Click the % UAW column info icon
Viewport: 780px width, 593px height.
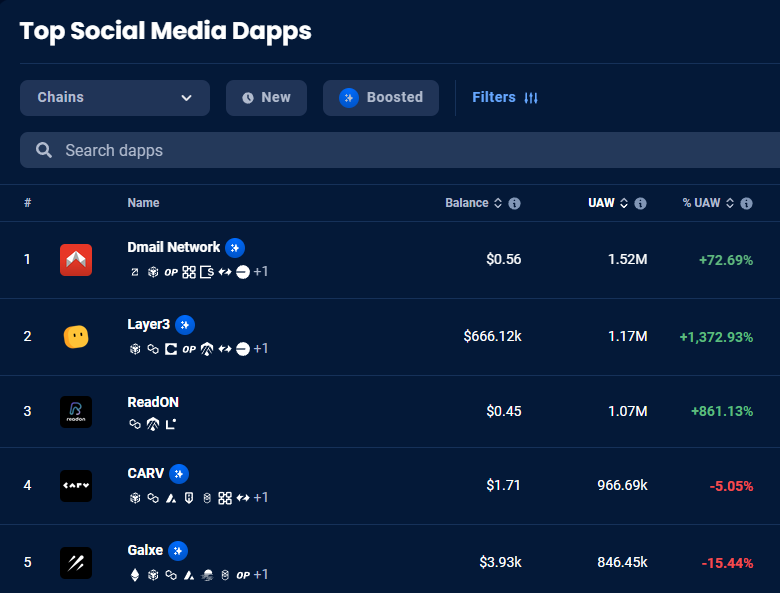click(x=746, y=203)
